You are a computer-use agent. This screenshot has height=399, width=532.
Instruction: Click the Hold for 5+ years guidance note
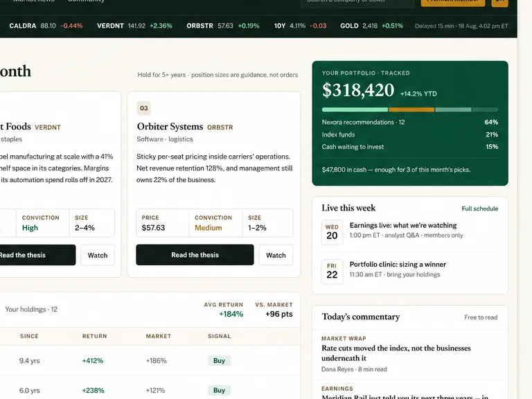point(218,75)
